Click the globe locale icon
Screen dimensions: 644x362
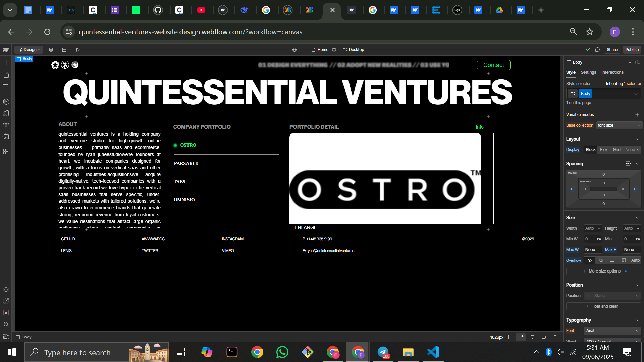pyautogui.click(x=294, y=50)
